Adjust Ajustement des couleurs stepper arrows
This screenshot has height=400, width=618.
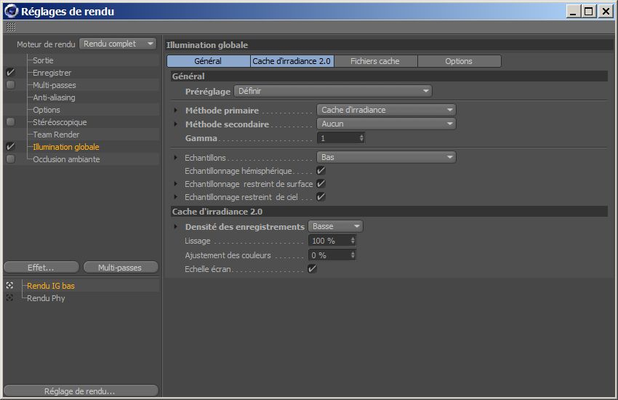click(x=353, y=255)
